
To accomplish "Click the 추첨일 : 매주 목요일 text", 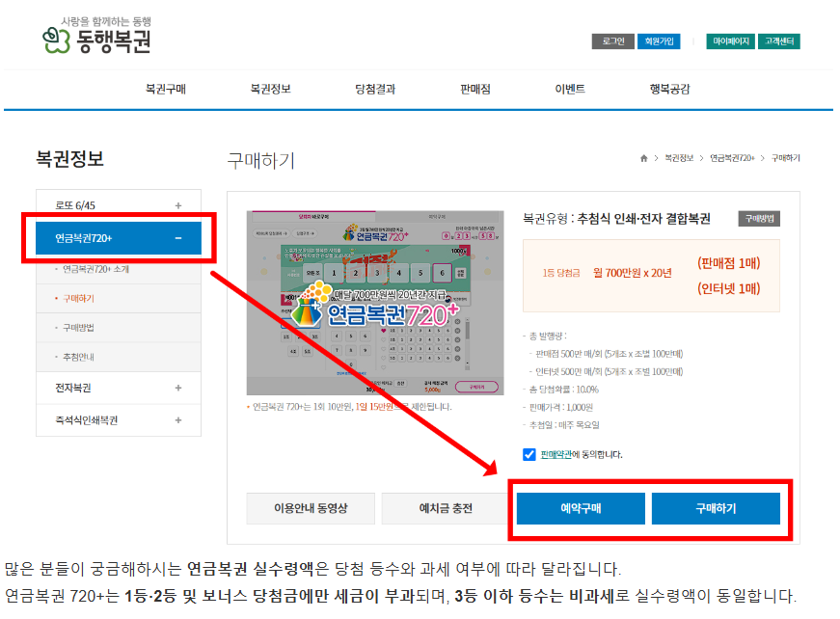I will 564,425.
